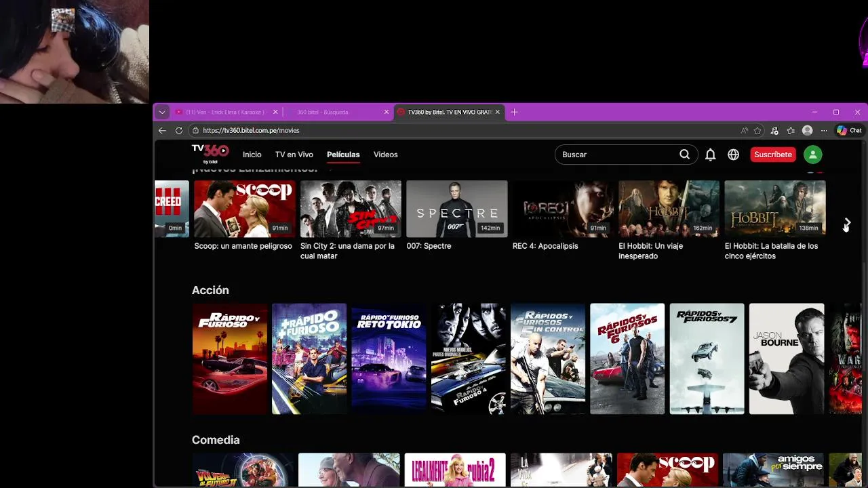Open the favorites list icon
Viewport: 868px width, 488px height.
pyautogui.click(x=791, y=130)
